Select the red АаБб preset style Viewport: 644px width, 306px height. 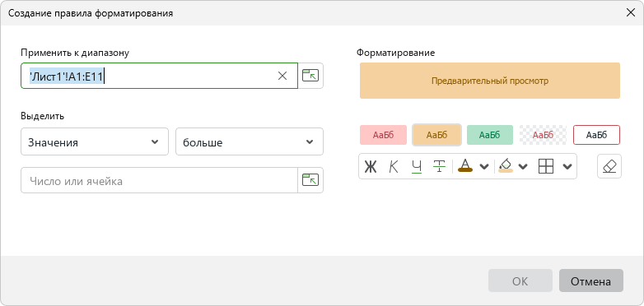[383, 135]
